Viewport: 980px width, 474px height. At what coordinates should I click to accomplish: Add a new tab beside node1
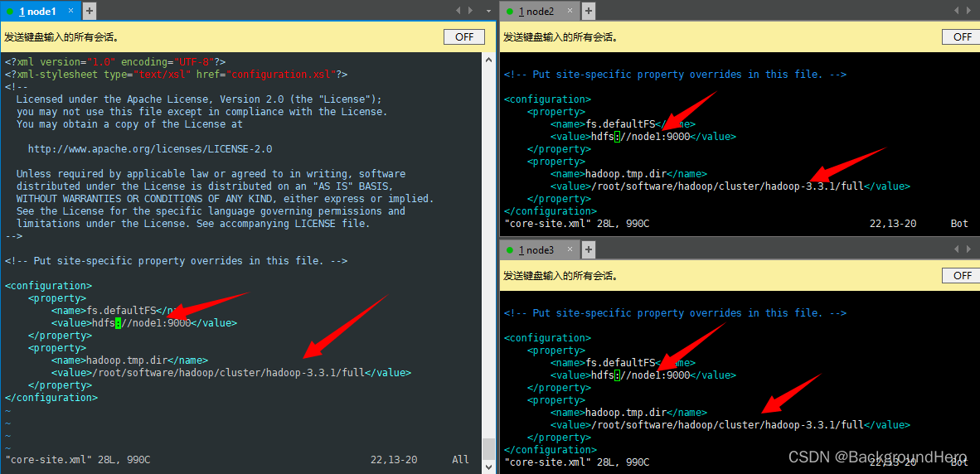coord(90,11)
